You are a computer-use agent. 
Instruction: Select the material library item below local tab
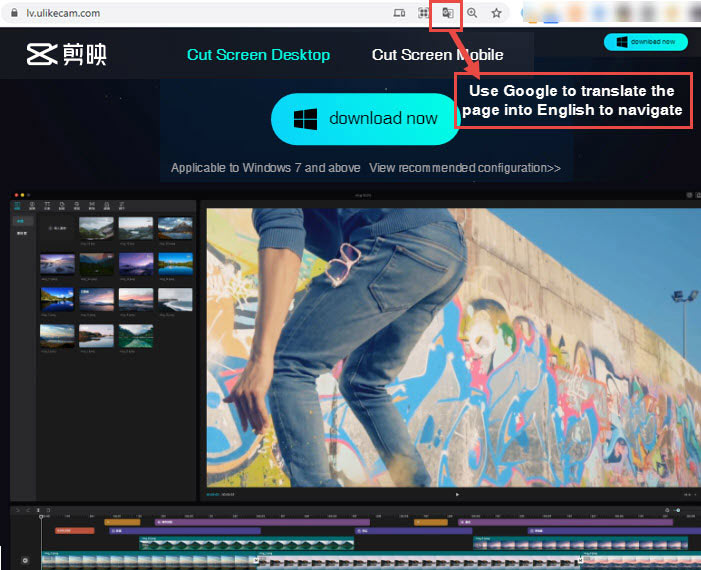click(22, 233)
